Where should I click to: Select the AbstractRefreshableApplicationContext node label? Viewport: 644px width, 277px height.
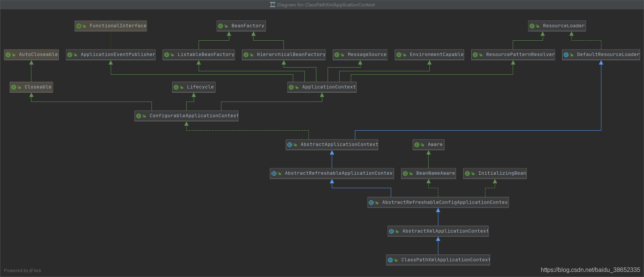(x=339, y=173)
